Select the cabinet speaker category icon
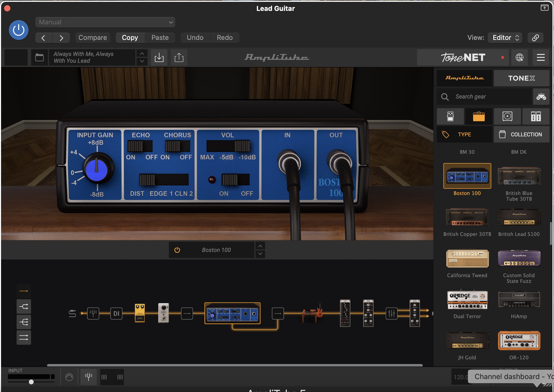The image size is (554, 392). click(507, 116)
